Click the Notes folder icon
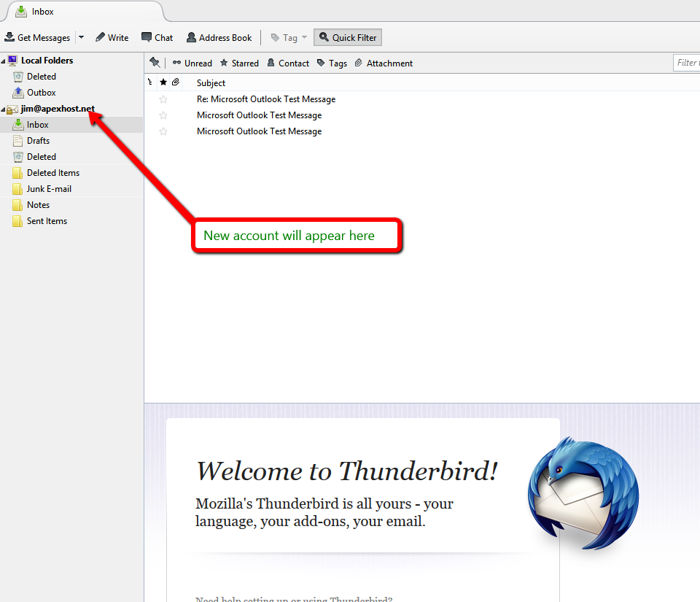 point(17,205)
